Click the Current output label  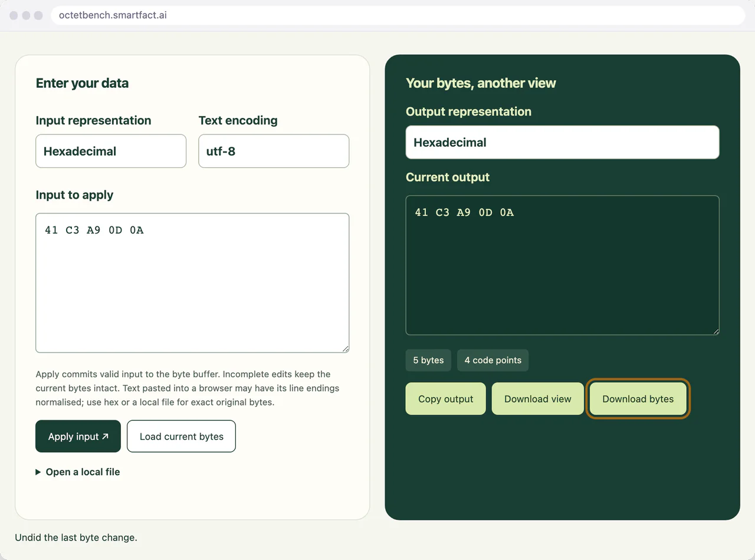point(448,177)
